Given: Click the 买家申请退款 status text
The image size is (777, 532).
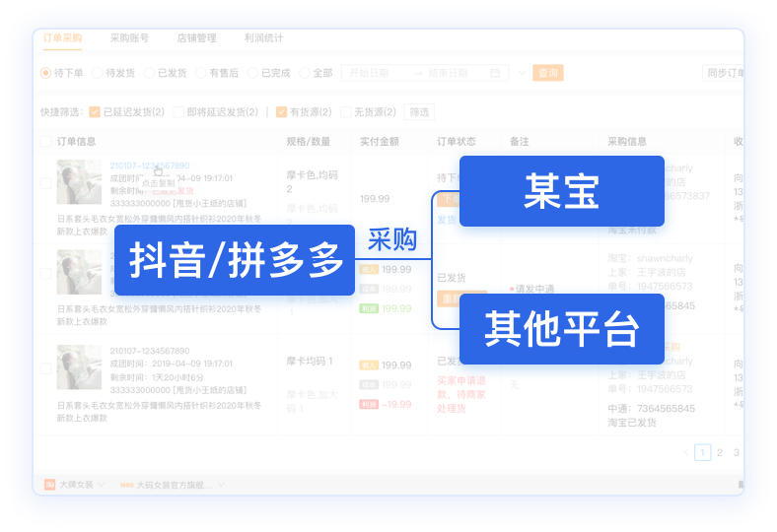Looking at the screenshot, I should pos(460,394).
